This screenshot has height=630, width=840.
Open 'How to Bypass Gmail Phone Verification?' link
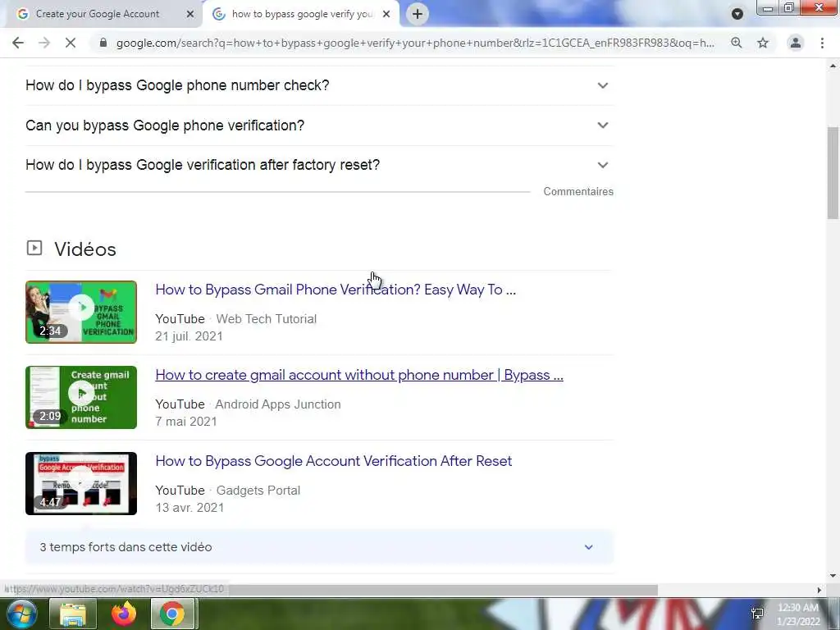(336, 290)
